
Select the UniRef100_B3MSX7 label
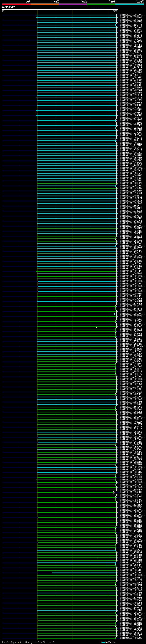(131, 336)
